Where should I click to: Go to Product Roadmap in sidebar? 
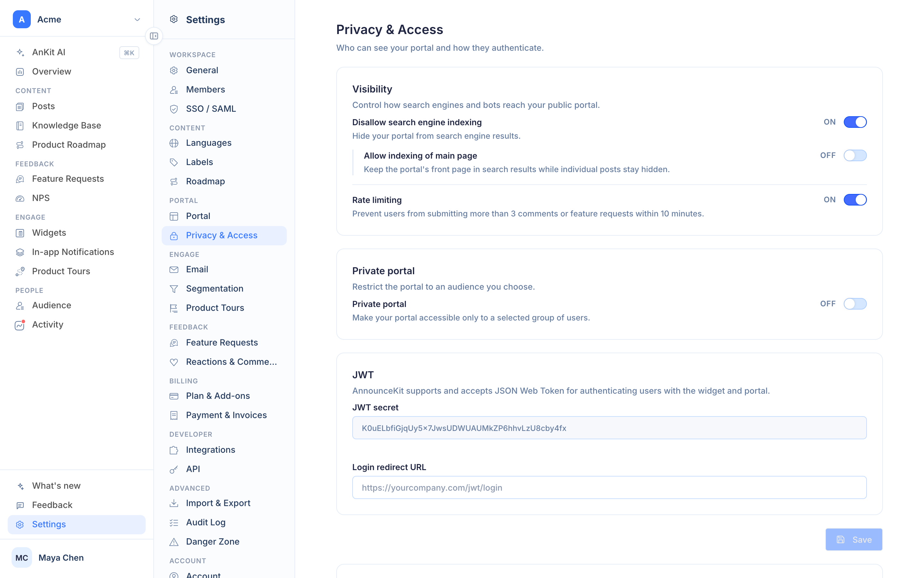click(76, 145)
